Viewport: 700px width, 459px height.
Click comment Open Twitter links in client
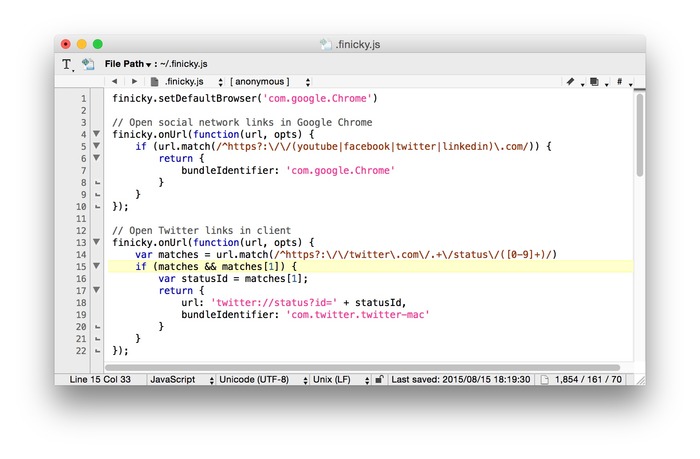tap(201, 230)
